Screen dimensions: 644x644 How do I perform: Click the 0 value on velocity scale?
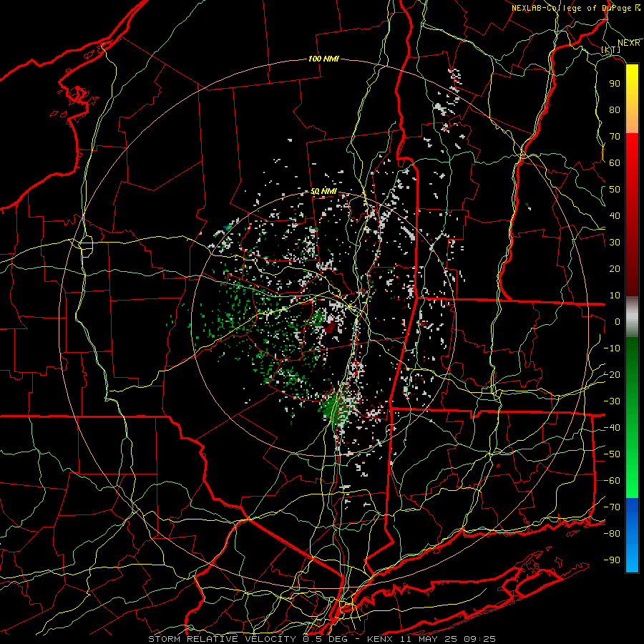[618, 321]
